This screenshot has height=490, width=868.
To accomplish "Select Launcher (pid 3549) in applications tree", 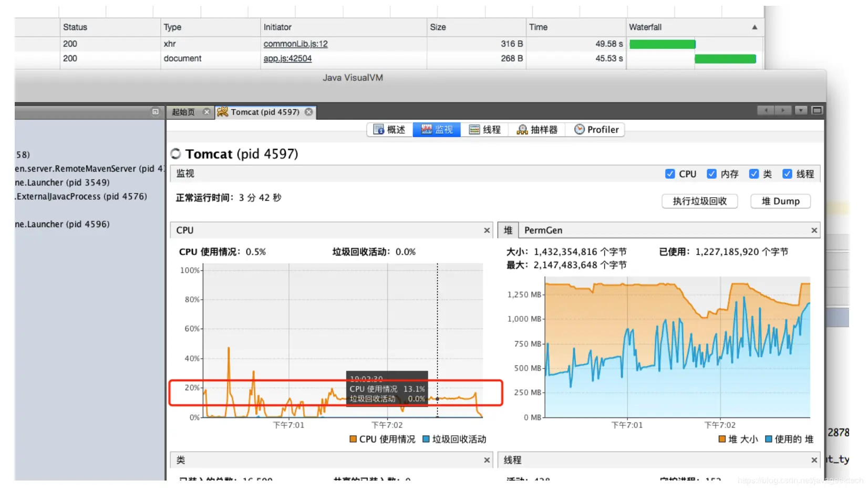I will pyautogui.click(x=62, y=182).
